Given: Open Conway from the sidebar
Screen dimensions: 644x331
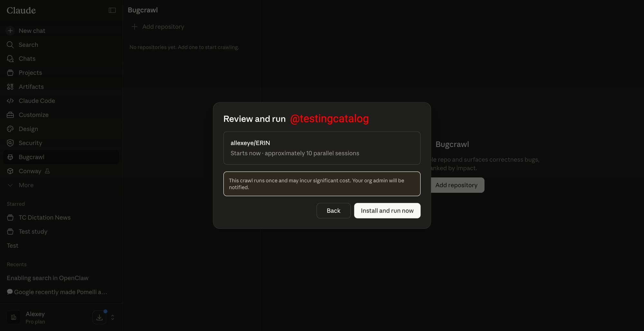Looking at the screenshot, I should (x=61, y=171).
